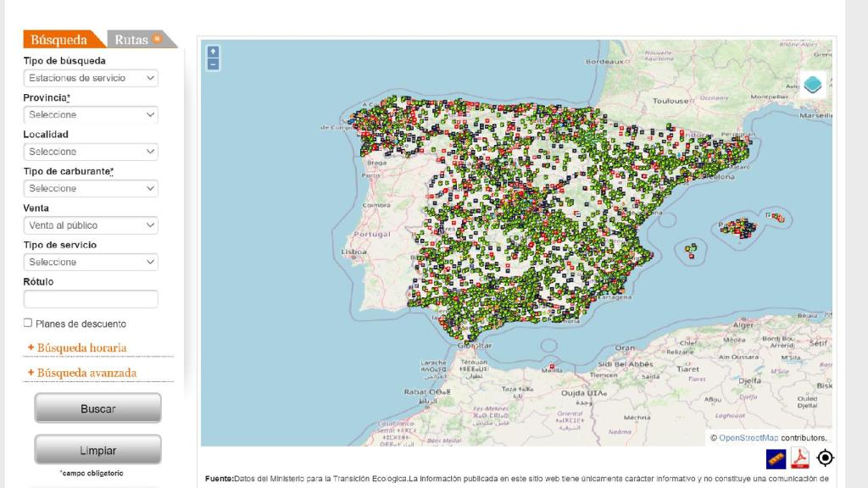Click the Toulouse label on the map

pos(670,101)
